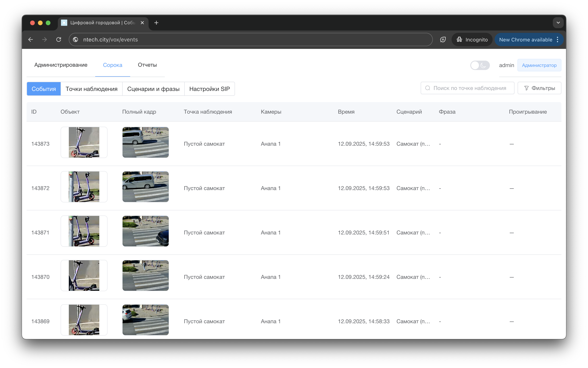Focus the Поиск по точке наблюдения field
Viewport: 588px width, 368px height.
coord(470,88)
